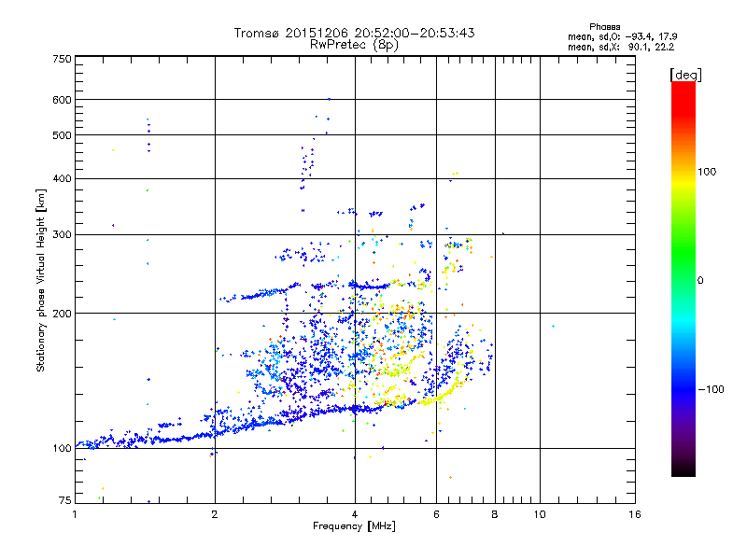The image size is (747, 560).
Task: Click the colorbar tick label '-100'
Action: tap(711, 389)
